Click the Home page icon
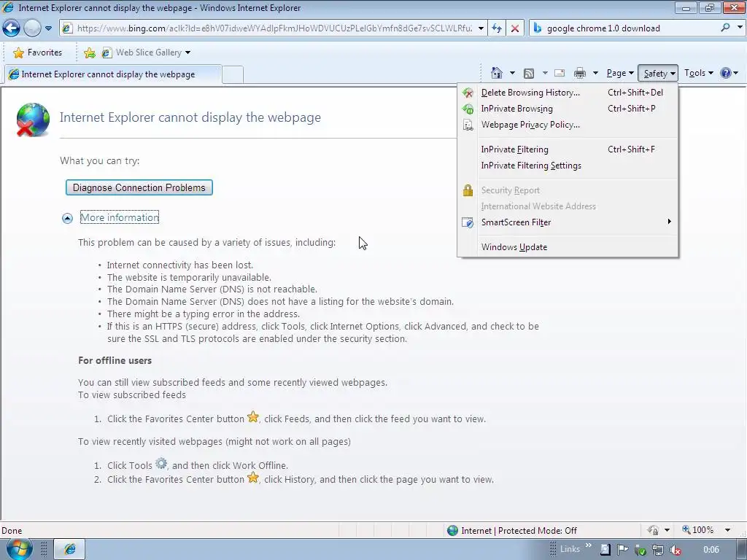Screen dimensions: 747x560 497,73
